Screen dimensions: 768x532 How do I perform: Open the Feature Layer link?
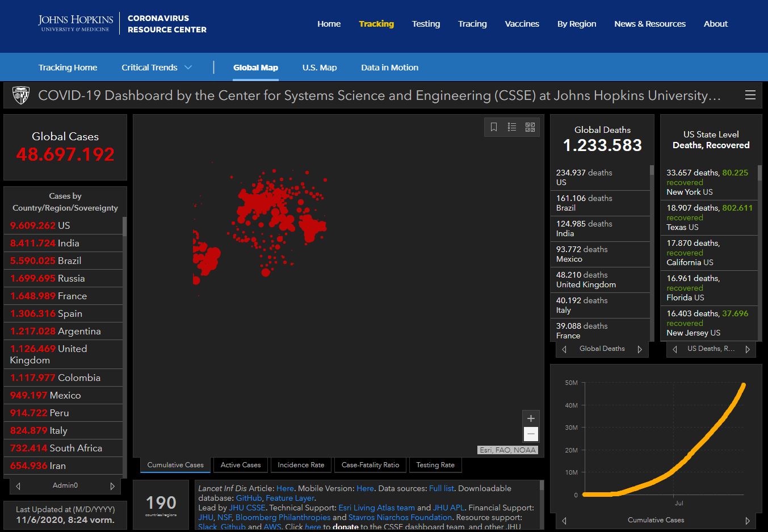289,498
